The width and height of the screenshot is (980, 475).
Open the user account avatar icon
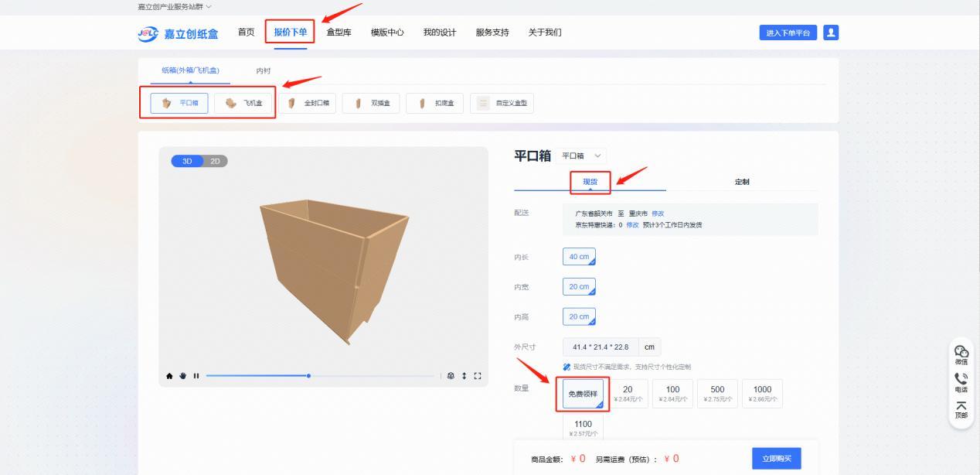click(x=831, y=32)
